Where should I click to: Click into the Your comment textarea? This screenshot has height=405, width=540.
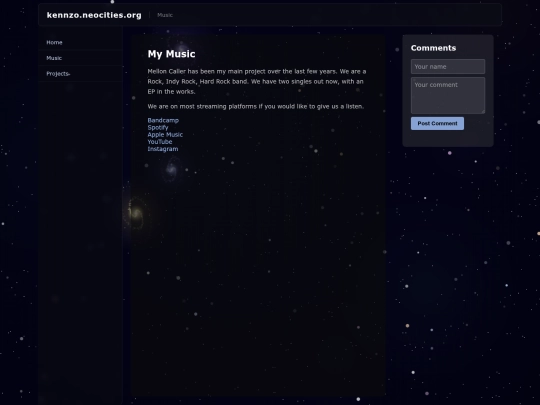pyautogui.click(x=448, y=95)
